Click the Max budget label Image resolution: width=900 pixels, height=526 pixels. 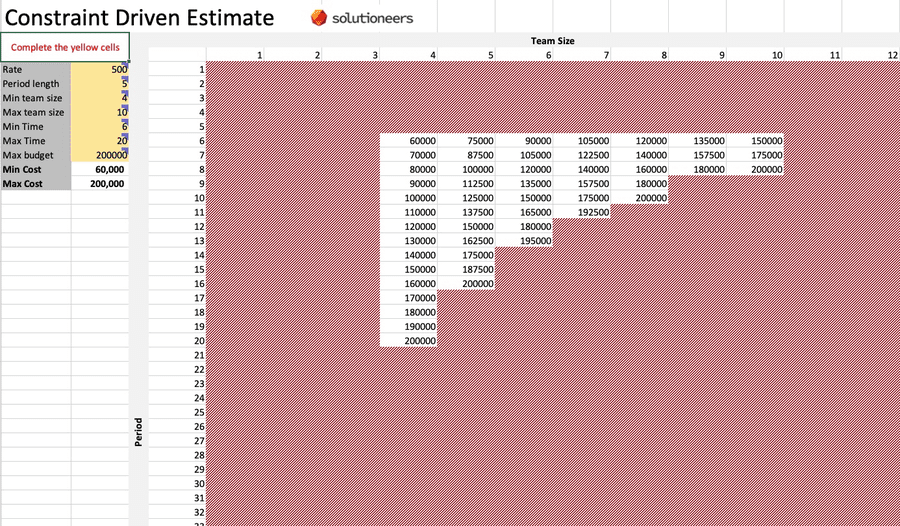[36, 155]
